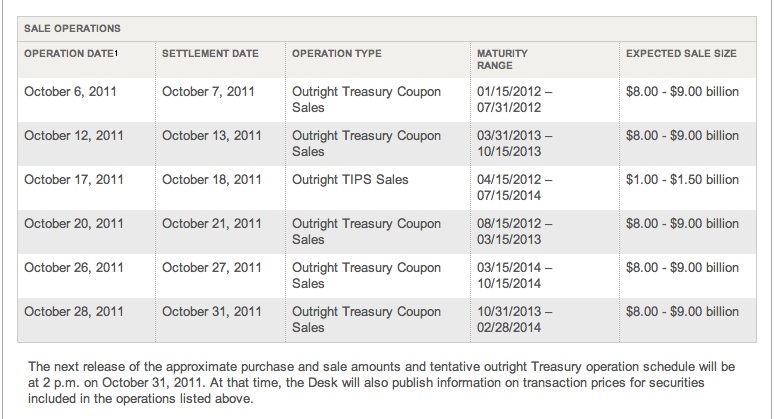The width and height of the screenshot is (775, 419).
Task: Select the $1.00 - $1.50 billion sale size
Action: tap(682, 180)
